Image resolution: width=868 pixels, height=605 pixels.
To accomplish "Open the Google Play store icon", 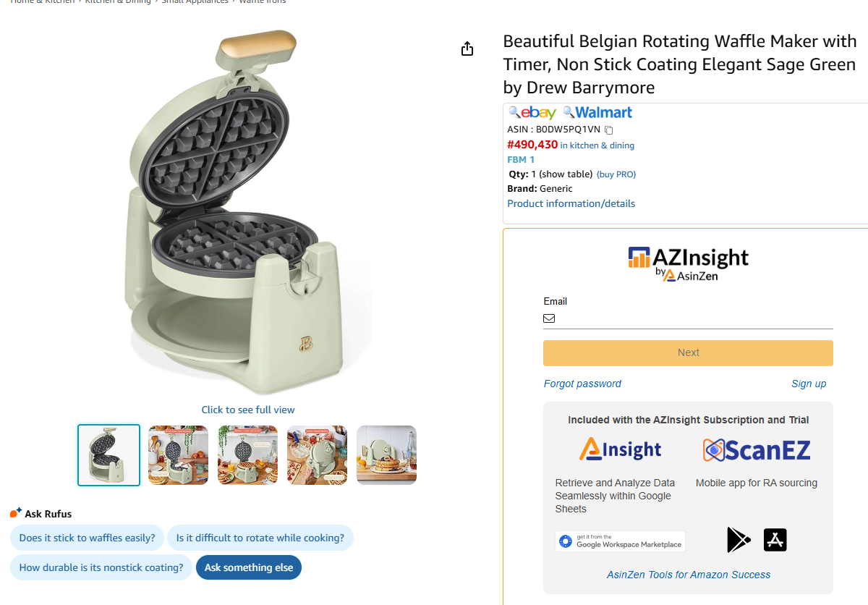I will pos(739,540).
